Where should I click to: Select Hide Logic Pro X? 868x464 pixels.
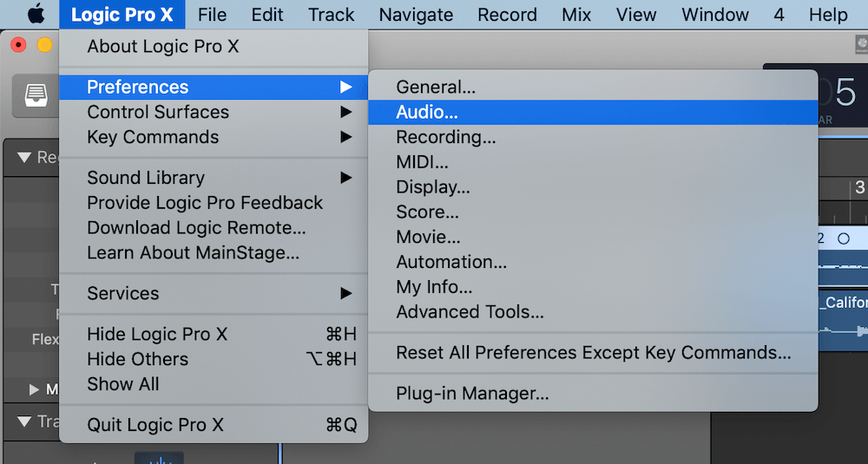[x=157, y=334]
